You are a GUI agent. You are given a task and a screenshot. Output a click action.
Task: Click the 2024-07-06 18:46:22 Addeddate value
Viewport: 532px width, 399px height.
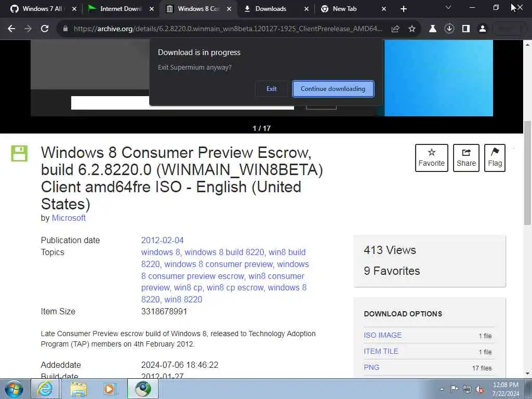(x=179, y=365)
